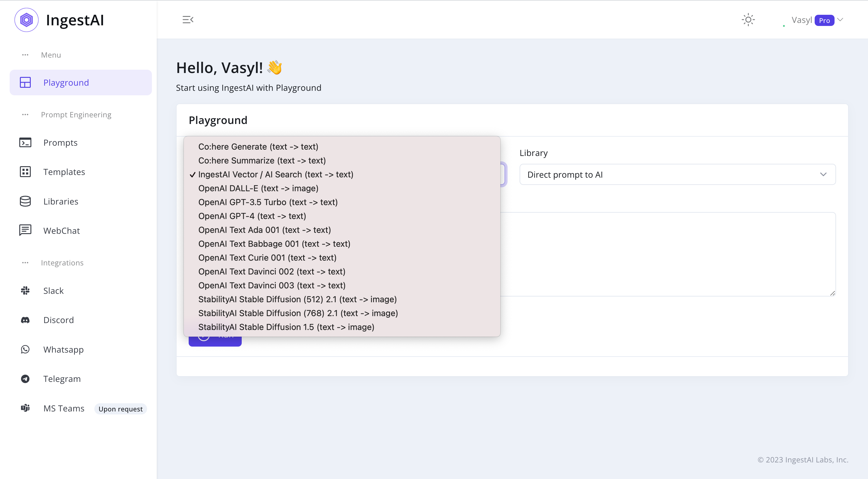This screenshot has width=868, height=479.
Task: Click the Pro badge
Action: pyautogui.click(x=824, y=21)
